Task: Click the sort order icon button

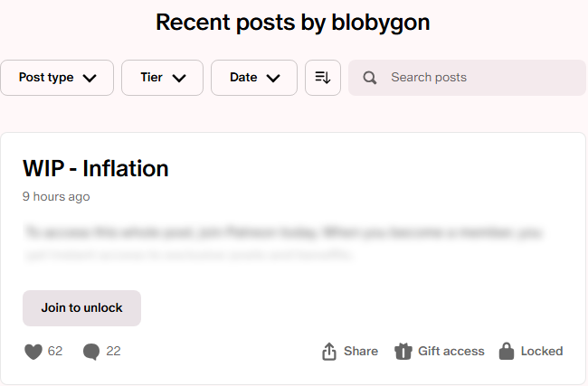Action: tap(323, 78)
